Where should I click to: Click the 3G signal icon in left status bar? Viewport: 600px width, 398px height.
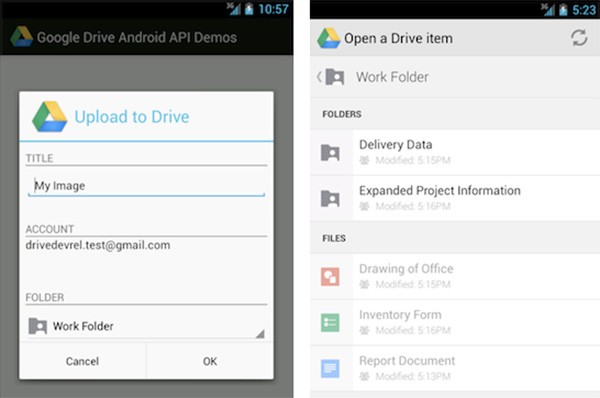click(x=233, y=9)
